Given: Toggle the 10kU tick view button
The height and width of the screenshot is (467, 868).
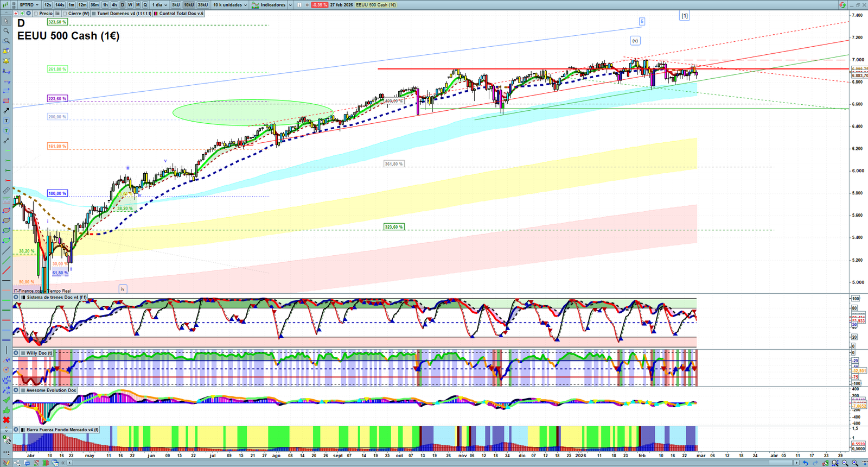Looking at the screenshot, I should coord(189,5).
